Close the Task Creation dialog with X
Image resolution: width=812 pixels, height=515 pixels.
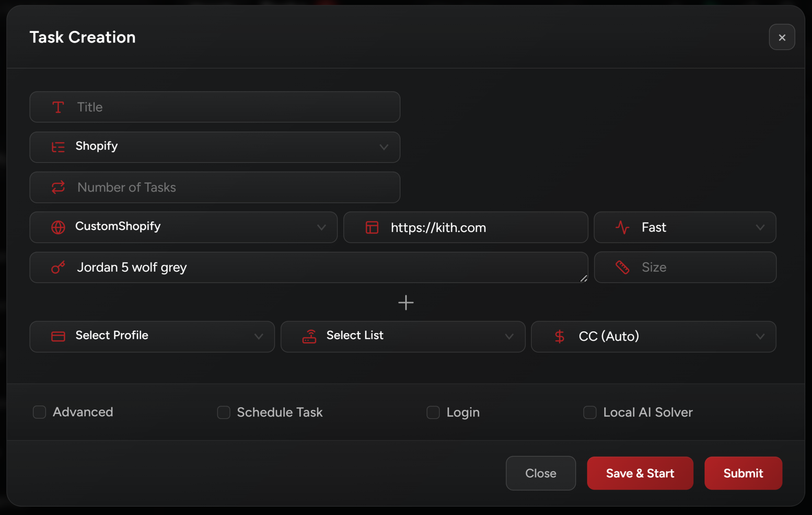[x=781, y=37]
